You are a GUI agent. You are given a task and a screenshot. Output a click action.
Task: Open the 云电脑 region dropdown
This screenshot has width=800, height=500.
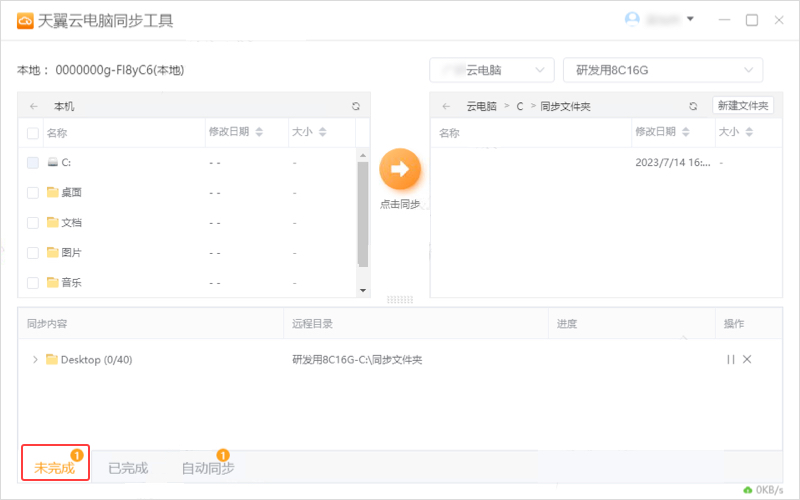(492, 70)
